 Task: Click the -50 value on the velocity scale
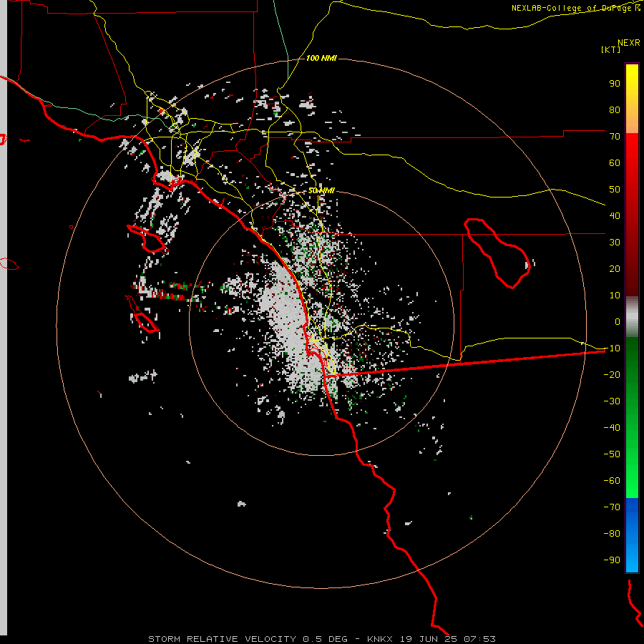click(612, 454)
